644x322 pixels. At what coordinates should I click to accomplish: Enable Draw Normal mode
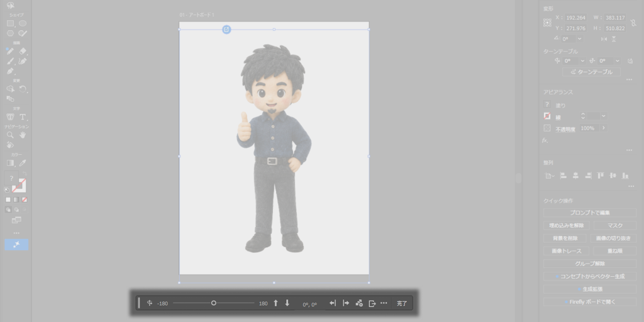[x=8, y=209]
